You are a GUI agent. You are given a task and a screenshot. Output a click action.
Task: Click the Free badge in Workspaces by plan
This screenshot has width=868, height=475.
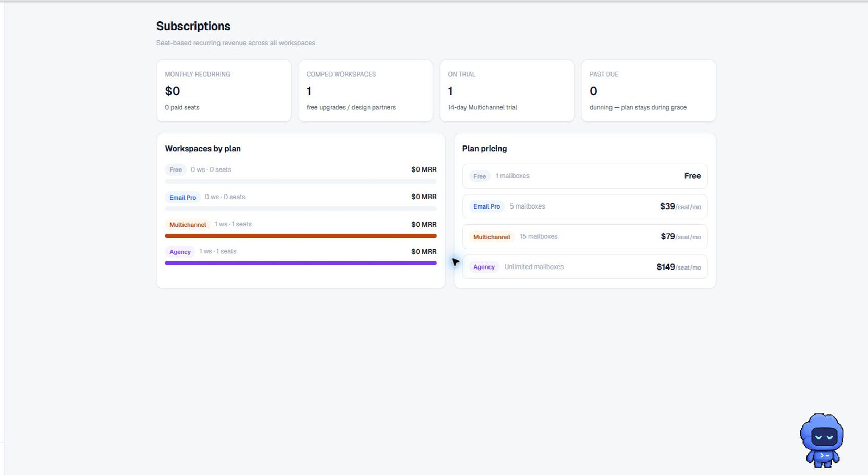[176, 170]
